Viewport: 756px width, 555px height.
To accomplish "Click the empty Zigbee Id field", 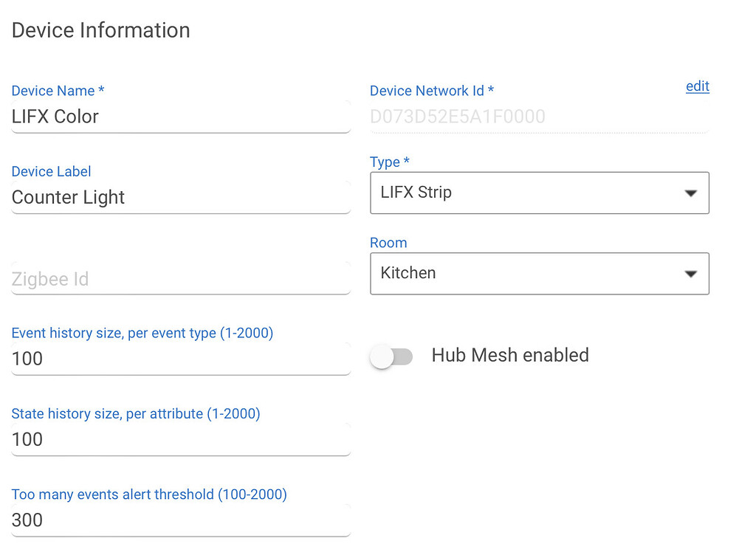I will tap(181, 279).
